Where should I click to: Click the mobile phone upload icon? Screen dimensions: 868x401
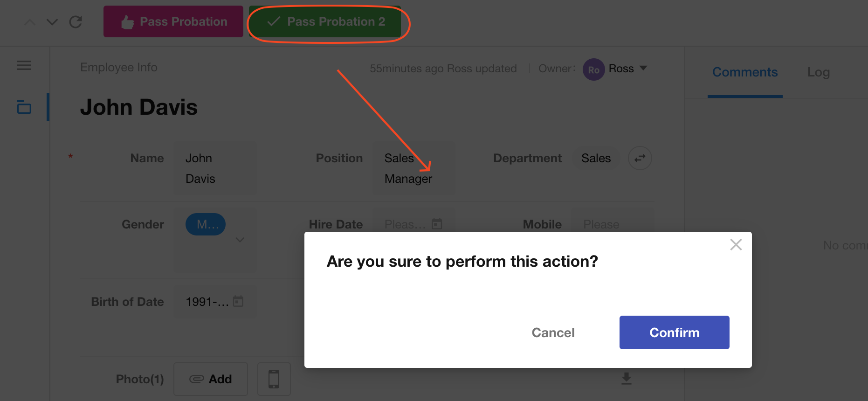[274, 379]
